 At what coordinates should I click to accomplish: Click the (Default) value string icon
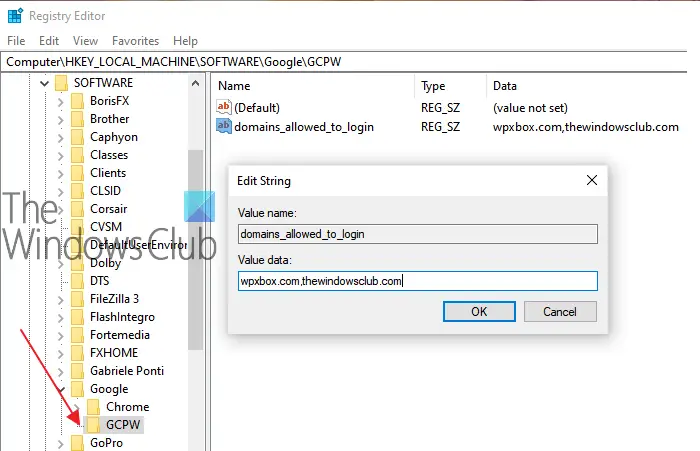click(224, 107)
